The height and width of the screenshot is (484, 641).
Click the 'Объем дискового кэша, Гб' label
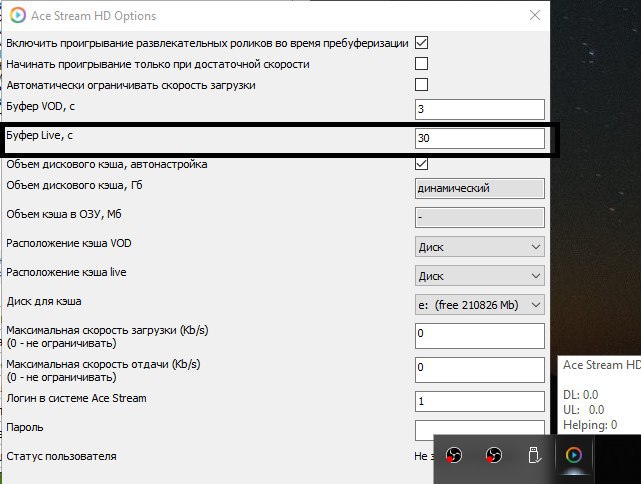click(x=74, y=185)
